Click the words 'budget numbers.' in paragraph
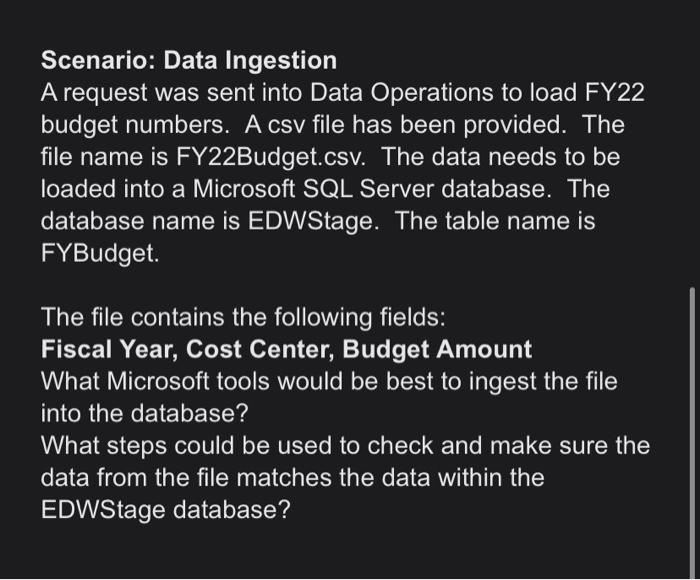Viewport: 700px width, 580px height. (x=135, y=125)
